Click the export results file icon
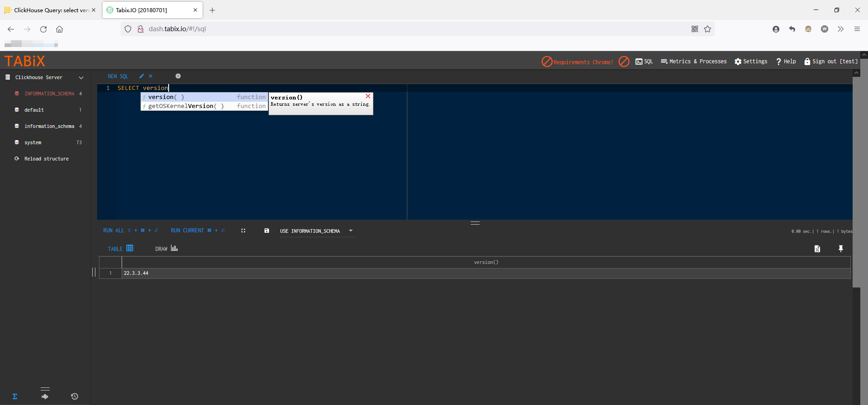Viewport: 868px width, 405px height. 817,249
